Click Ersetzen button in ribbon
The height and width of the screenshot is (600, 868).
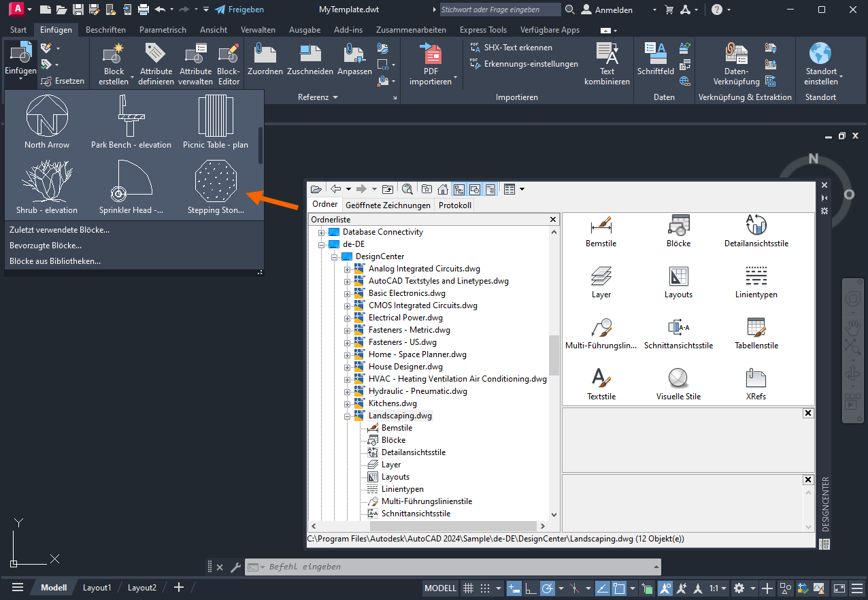[x=63, y=81]
